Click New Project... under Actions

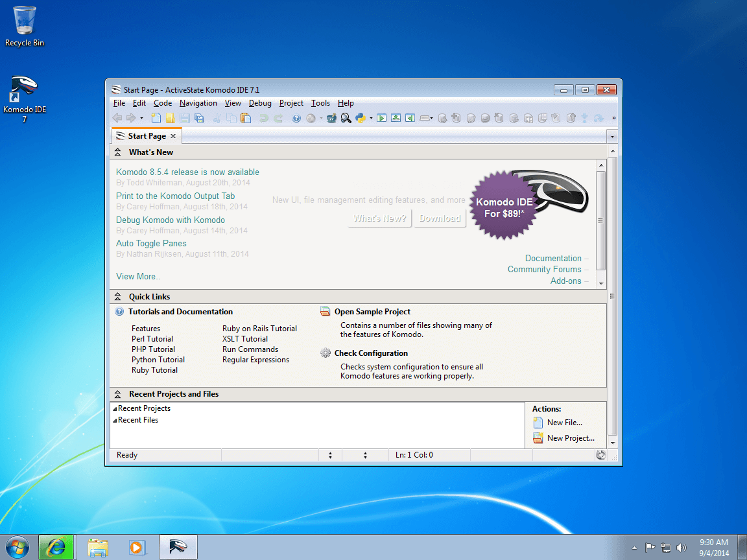[571, 438]
